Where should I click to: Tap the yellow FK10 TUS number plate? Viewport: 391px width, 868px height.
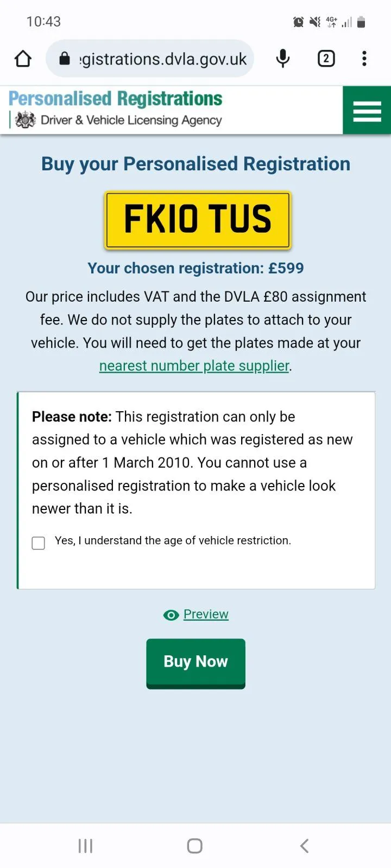point(198,220)
